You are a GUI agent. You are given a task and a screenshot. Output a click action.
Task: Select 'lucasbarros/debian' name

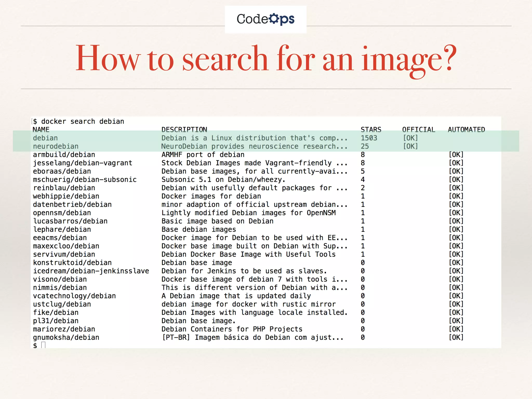70,221
